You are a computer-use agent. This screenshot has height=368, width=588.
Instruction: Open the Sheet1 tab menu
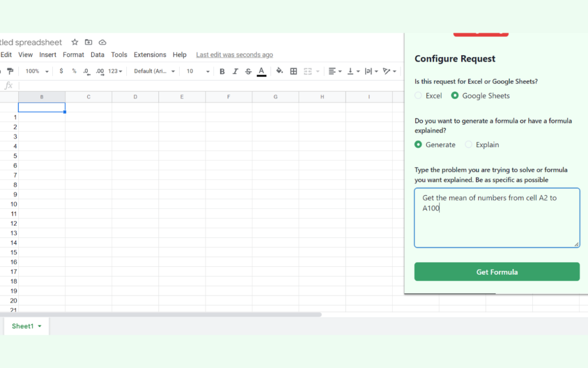[39, 326]
